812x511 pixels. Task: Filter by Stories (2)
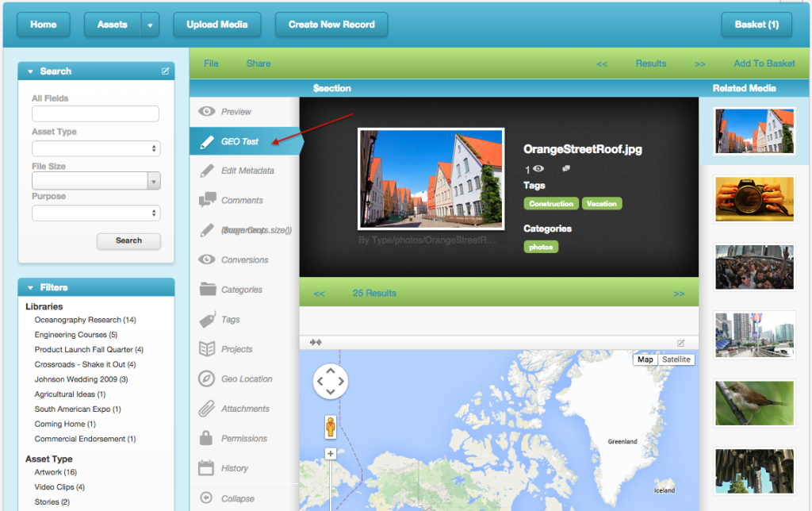tap(52, 501)
